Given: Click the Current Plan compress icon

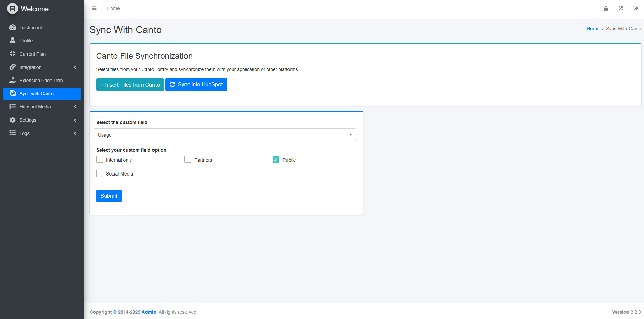Looking at the screenshot, I should point(13,54).
